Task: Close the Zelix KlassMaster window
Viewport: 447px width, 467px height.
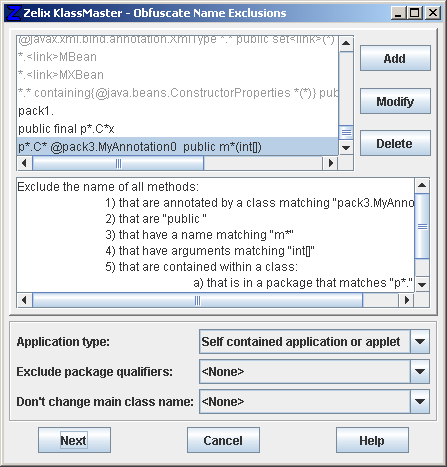Action: pyautogui.click(x=433, y=13)
